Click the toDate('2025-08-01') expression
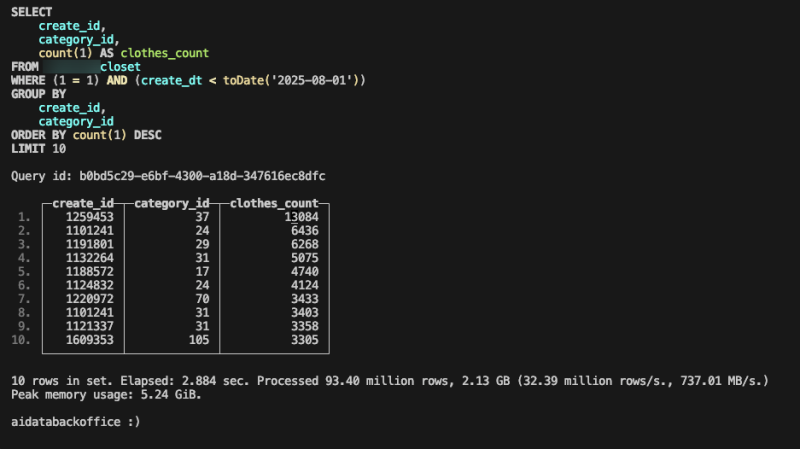800x449 pixels. pyautogui.click(x=303, y=80)
